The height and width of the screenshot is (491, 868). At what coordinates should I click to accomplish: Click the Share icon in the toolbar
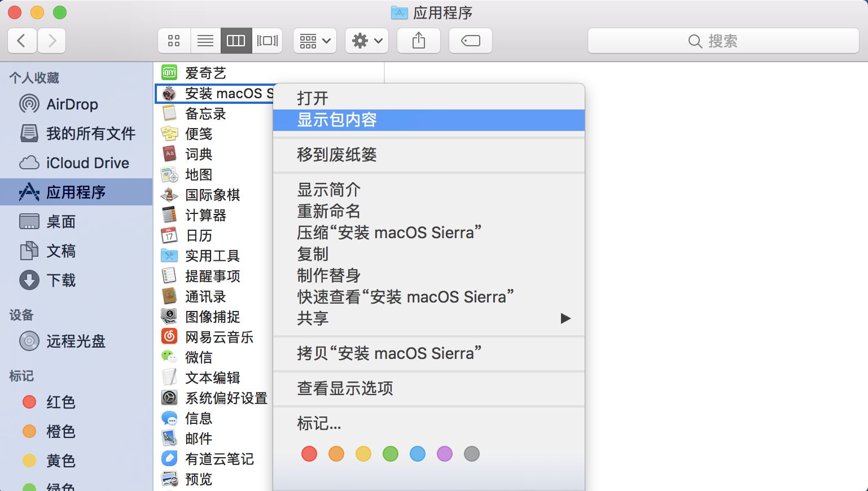(x=418, y=40)
